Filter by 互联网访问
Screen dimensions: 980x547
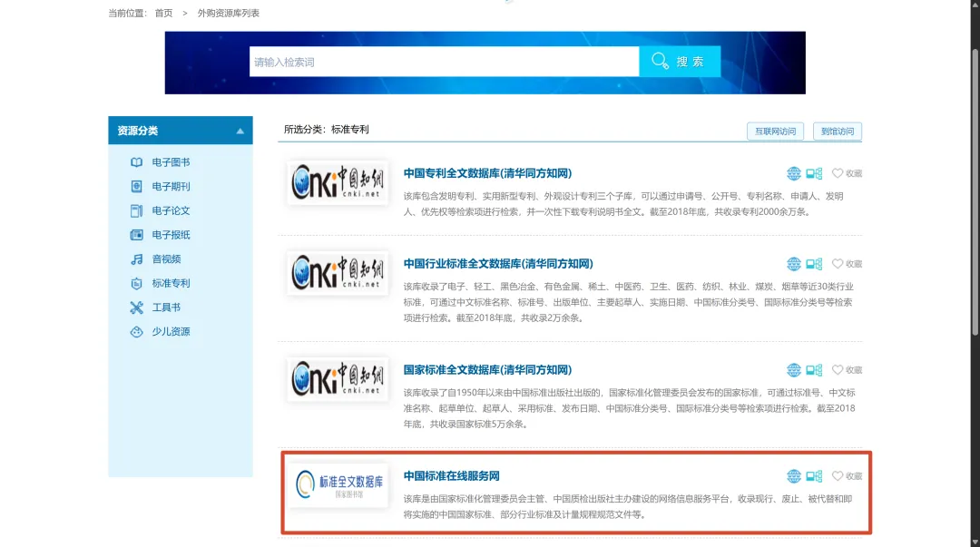(x=775, y=132)
